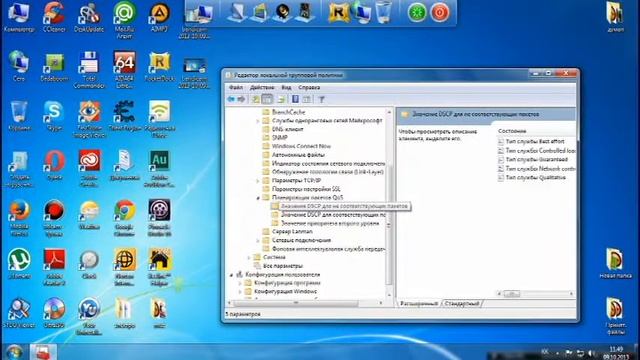Image resolution: width=640 pixels, height=360 pixels.
Task: Click the policy editor taskbar button
Action: pos(43,352)
